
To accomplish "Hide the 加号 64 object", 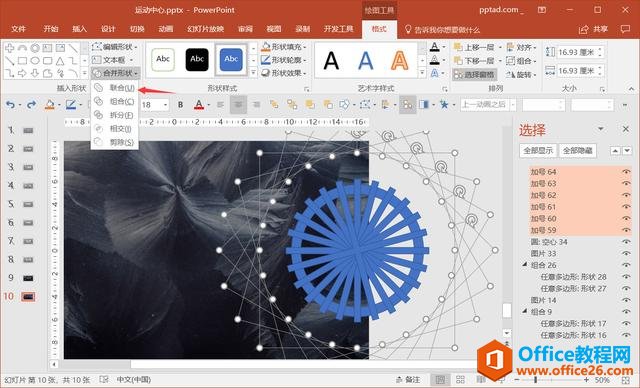I will [x=626, y=172].
